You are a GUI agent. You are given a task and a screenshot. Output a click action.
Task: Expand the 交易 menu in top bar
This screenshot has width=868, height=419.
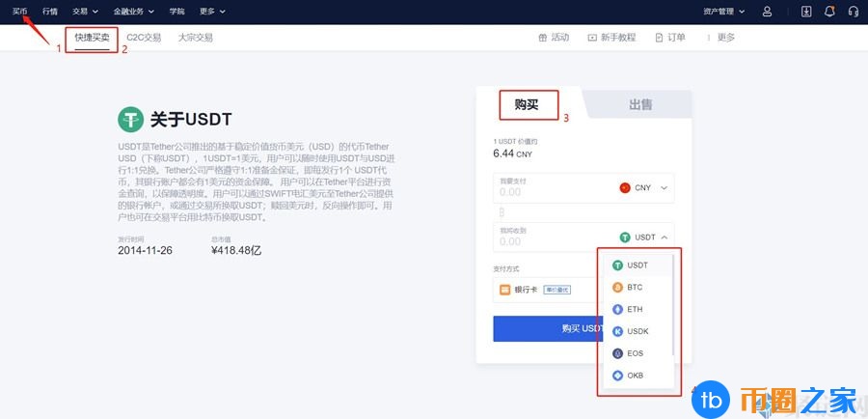pyautogui.click(x=84, y=12)
